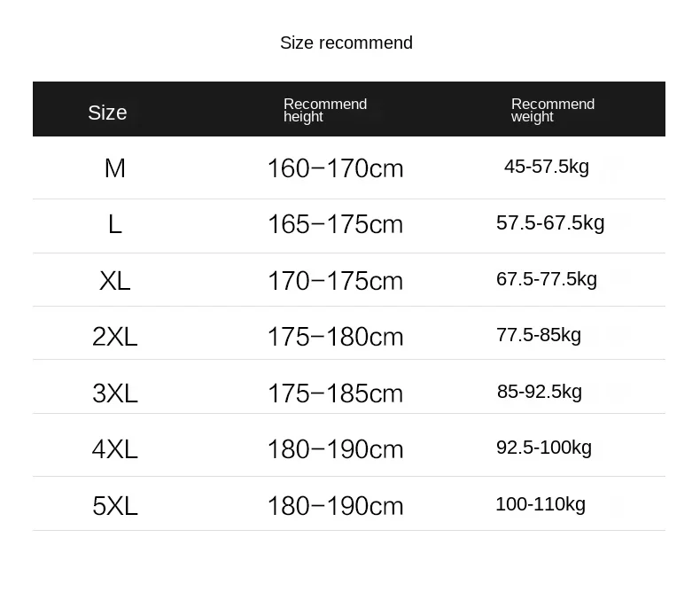Screen dimensions: 700x592
Task: Click the 'Size' column header
Action: (x=107, y=113)
